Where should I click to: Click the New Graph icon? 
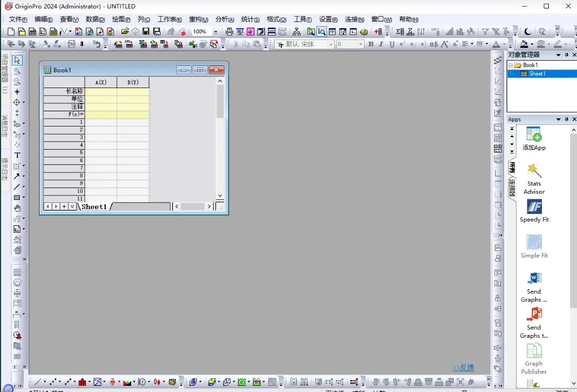pyautogui.click(x=43, y=32)
